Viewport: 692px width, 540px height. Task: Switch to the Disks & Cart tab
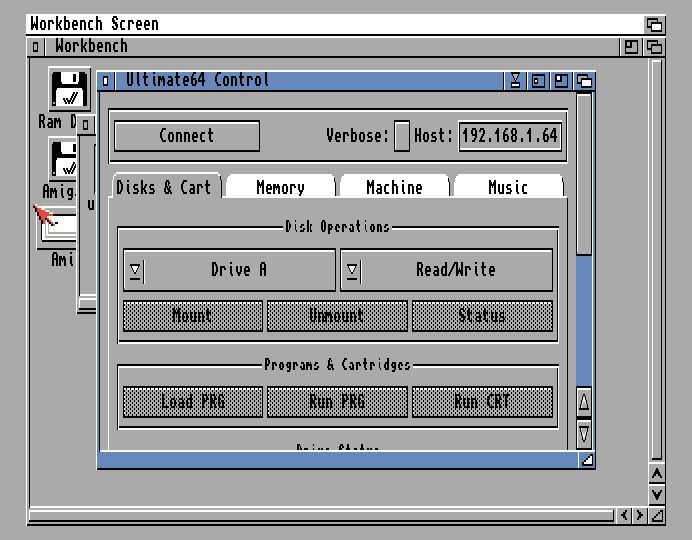coord(164,187)
